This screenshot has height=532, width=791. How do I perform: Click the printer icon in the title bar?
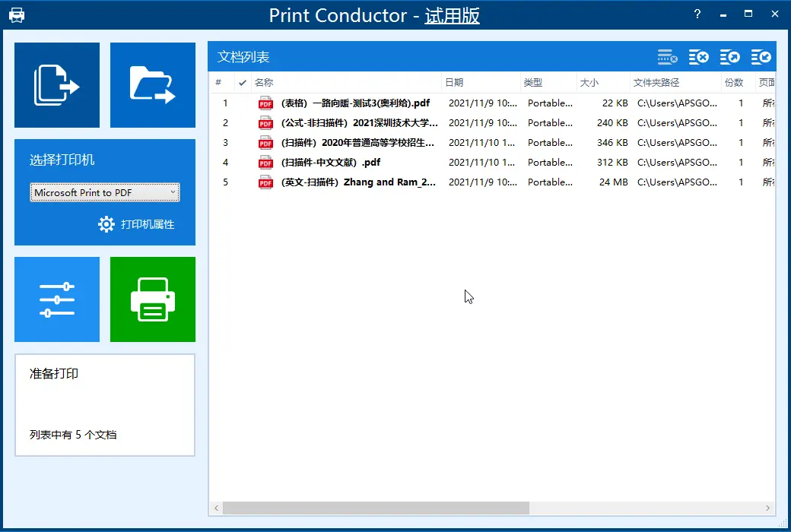click(16, 14)
